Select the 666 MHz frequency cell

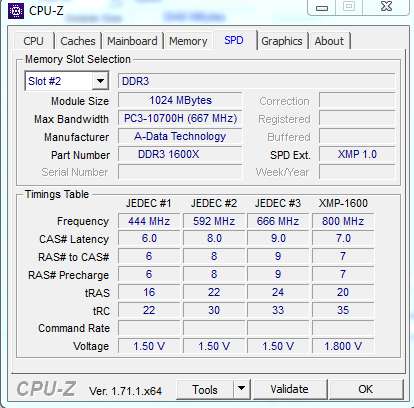click(x=278, y=221)
